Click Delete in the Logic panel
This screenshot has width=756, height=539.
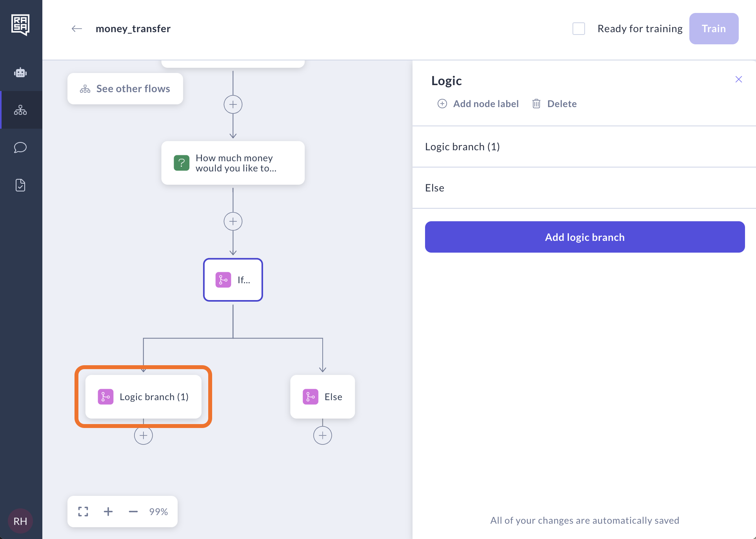pos(554,104)
